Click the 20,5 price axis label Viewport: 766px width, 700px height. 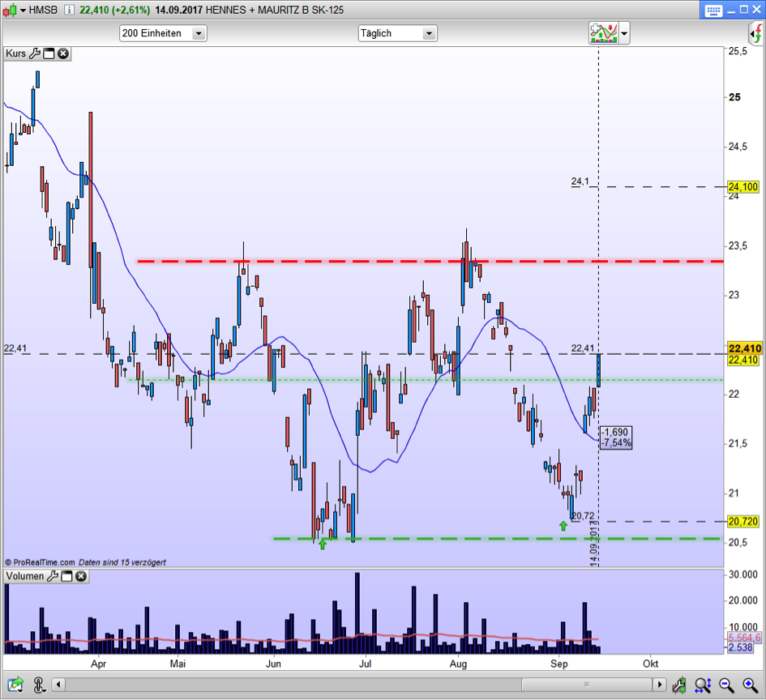pyautogui.click(x=738, y=542)
